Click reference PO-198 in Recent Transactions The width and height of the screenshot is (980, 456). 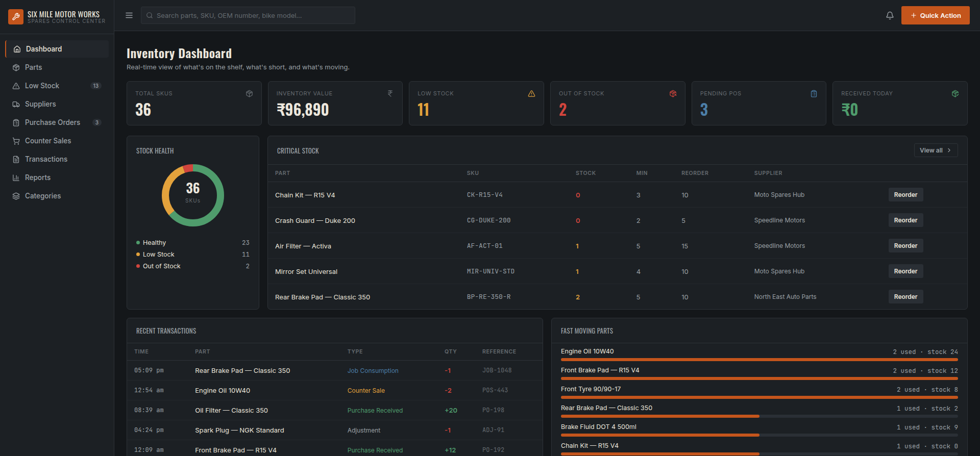pos(493,410)
